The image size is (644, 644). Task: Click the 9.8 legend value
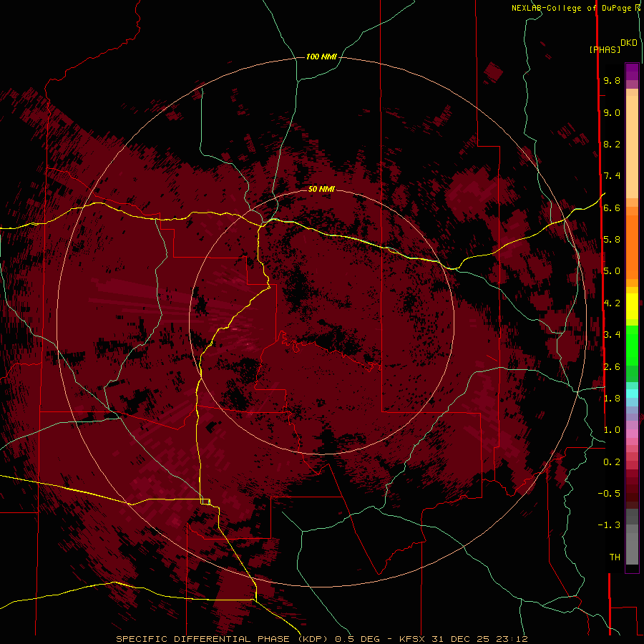point(612,81)
